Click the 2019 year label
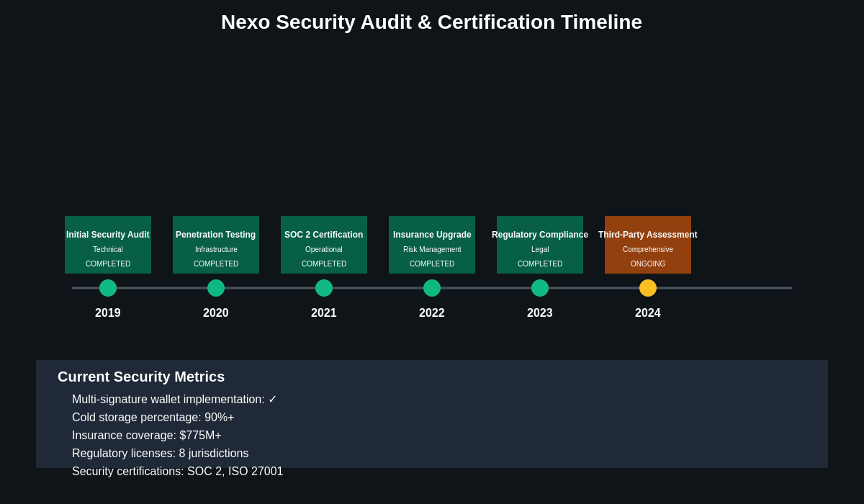The height and width of the screenshot is (504, 864). [x=108, y=313]
